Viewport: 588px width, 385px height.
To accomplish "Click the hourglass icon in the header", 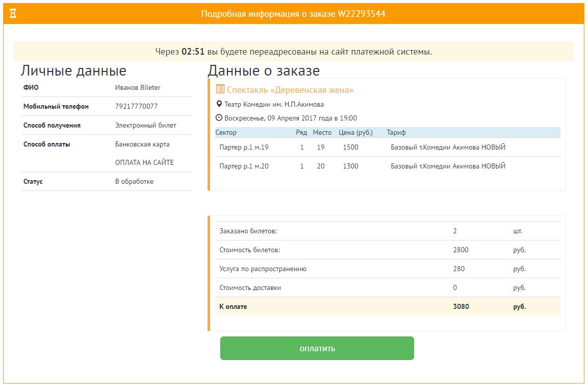I will click(x=13, y=13).
